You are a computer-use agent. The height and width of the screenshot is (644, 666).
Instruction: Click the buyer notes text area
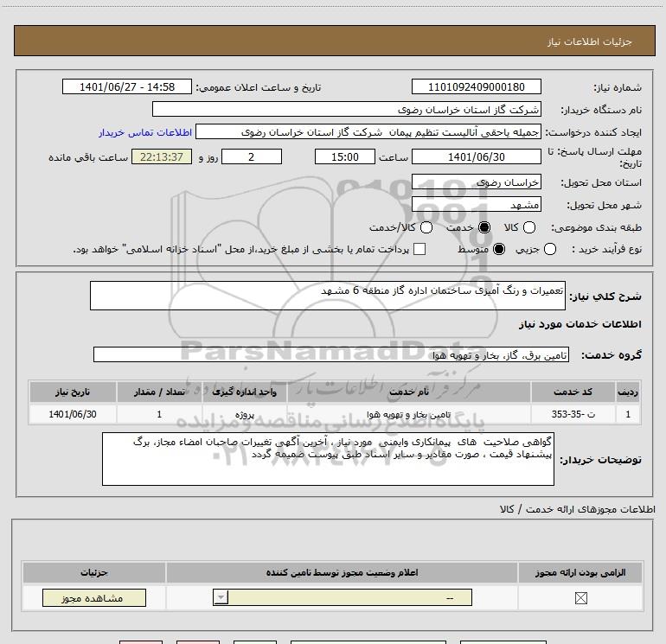[x=328, y=459]
